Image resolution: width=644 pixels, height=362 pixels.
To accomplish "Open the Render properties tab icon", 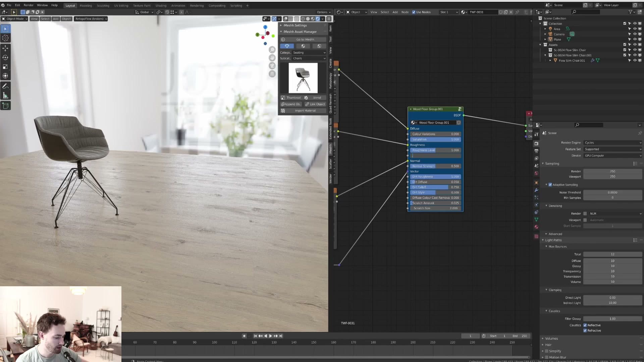I will point(536,143).
